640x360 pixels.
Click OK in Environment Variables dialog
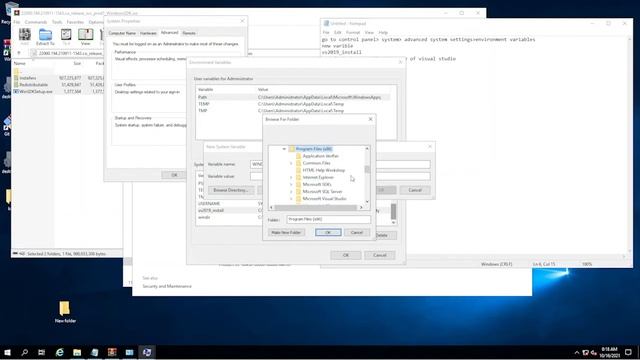point(346,255)
